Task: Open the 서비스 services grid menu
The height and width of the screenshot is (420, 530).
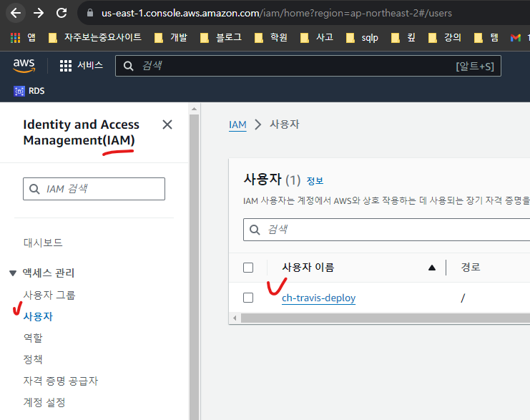Action: 81,66
